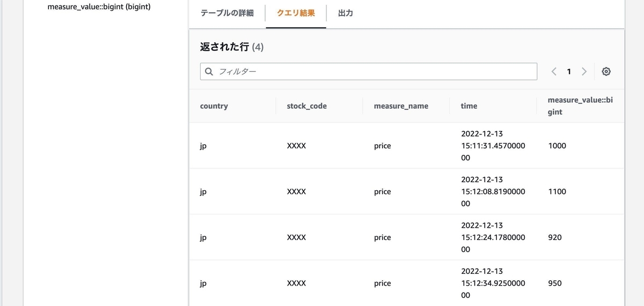
Task: Click the measure_name column header
Action: pyautogui.click(x=401, y=106)
